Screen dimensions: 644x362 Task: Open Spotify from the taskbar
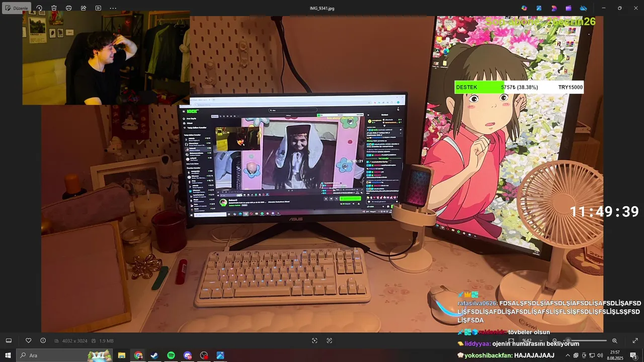pos(171,355)
